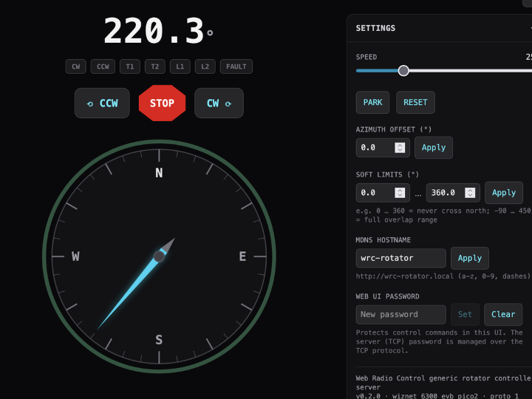This screenshot has width=532, height=399.
Task: Rotate counter-clockwise with the CCW button
Action: (x=102, y=103)
